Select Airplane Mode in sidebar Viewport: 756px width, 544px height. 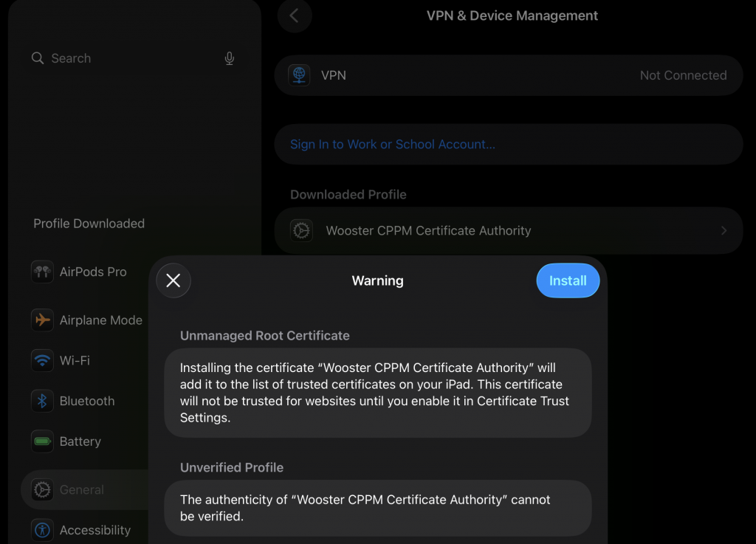point(84,320)
